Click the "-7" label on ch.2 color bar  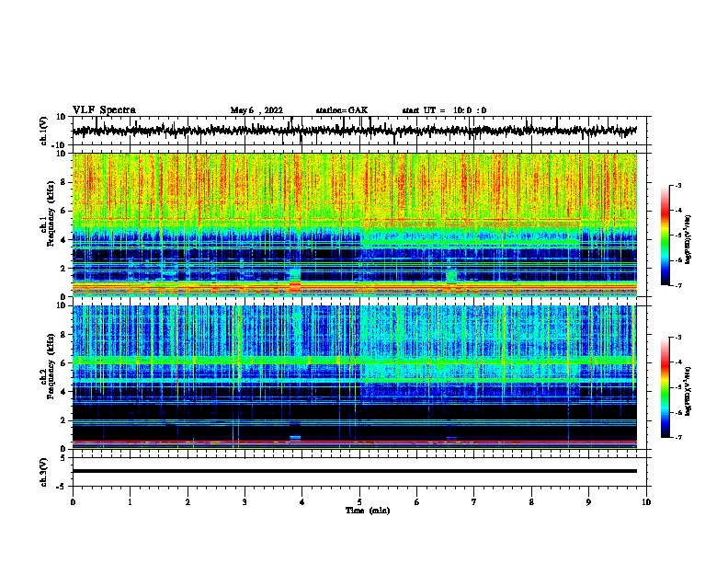tap(677, 437)
